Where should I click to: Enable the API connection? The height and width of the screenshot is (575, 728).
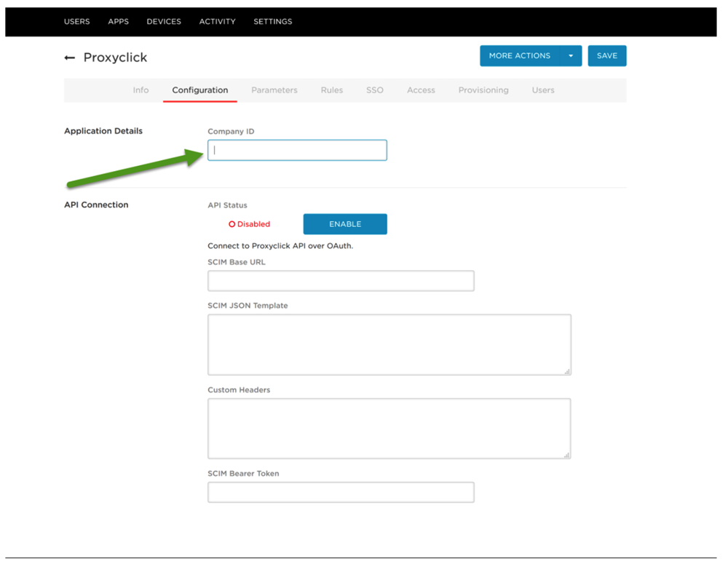345,224
